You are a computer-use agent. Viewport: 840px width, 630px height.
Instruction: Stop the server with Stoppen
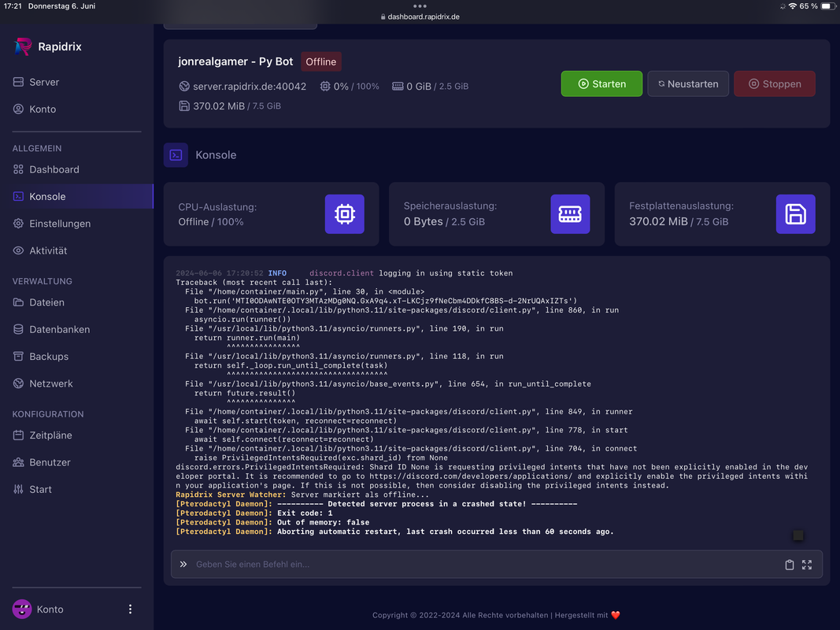pos(775,83)
